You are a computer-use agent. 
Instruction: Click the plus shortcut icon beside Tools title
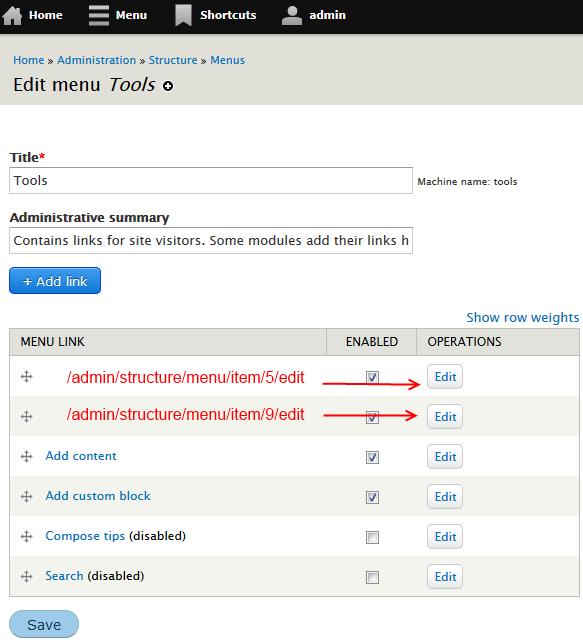click(168, 86)
